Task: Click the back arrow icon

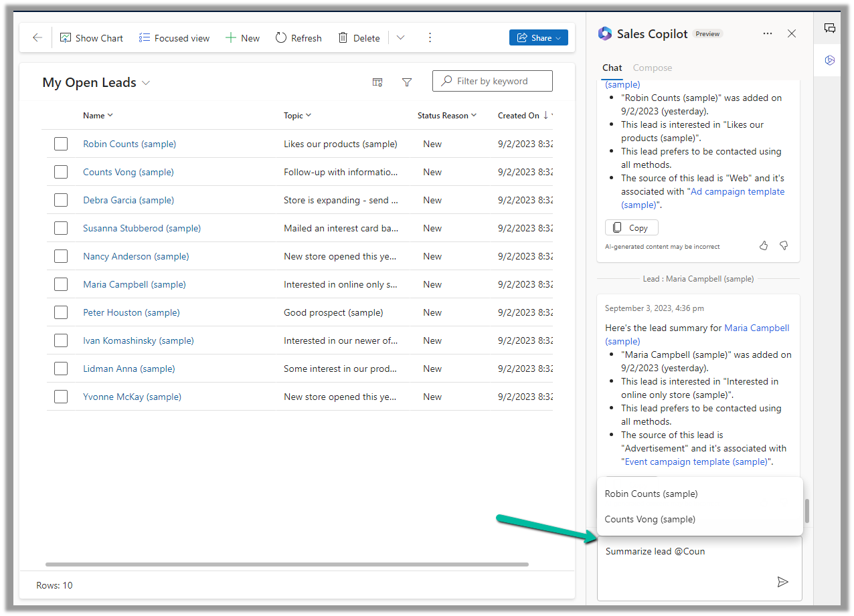Action: coord(37,38)
